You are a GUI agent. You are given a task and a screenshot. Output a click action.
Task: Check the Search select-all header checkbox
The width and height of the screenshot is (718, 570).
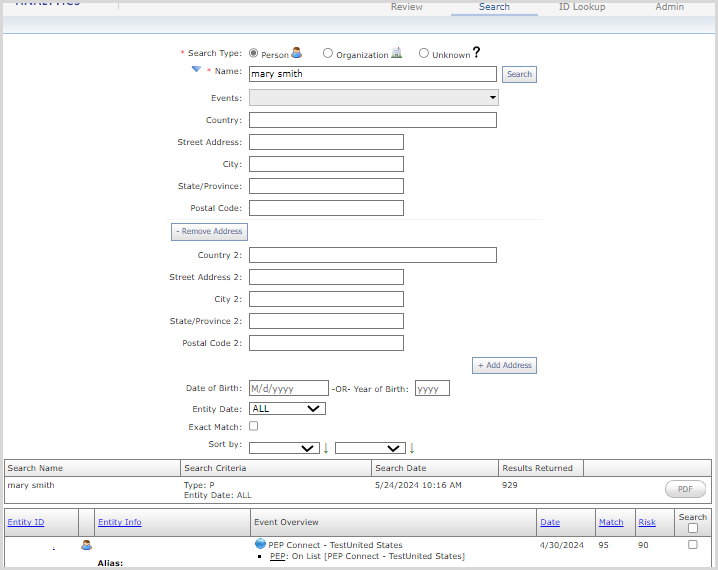point(693,528)
